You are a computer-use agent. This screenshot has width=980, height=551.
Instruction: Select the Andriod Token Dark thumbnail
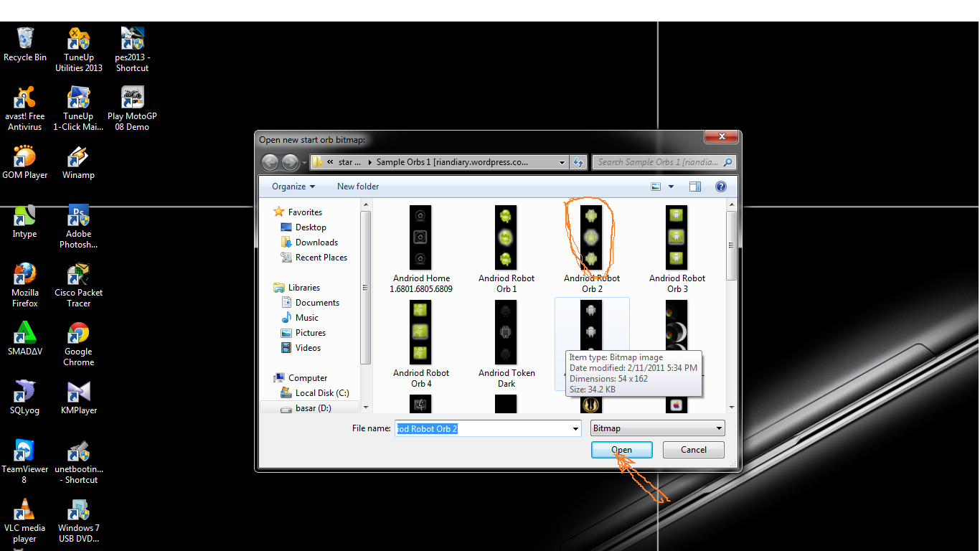[x=506, y=332]
